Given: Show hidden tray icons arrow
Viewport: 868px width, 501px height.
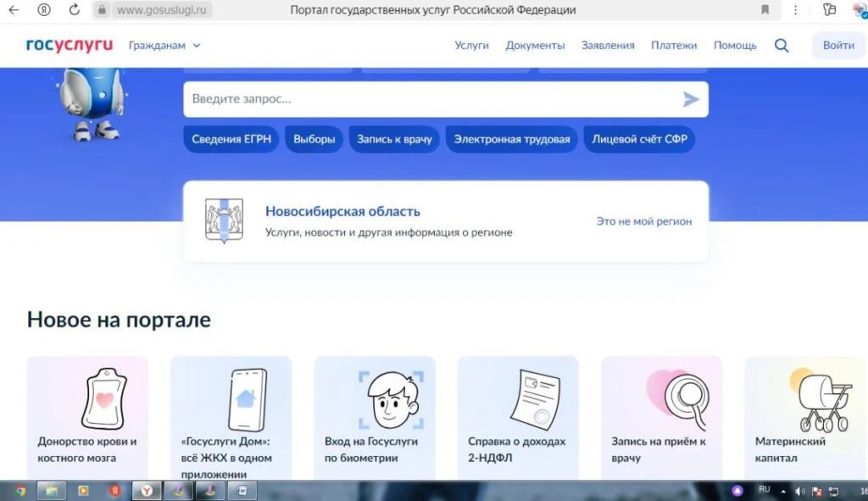Looking at the screenshot, I should tap(783, 492).
